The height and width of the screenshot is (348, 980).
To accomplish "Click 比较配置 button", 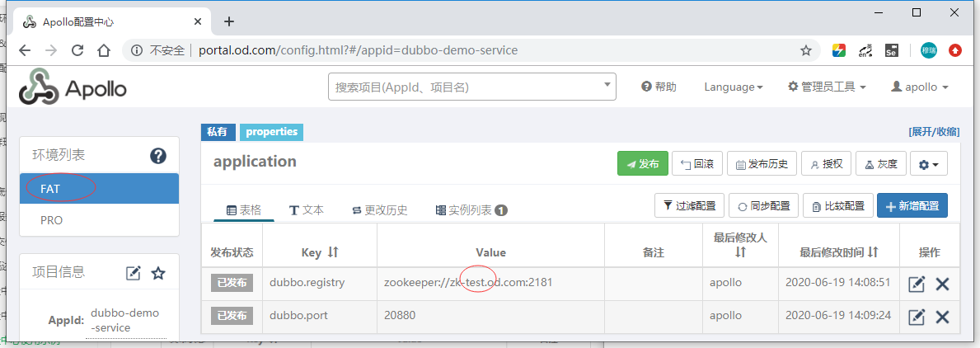I will (838, 205).
